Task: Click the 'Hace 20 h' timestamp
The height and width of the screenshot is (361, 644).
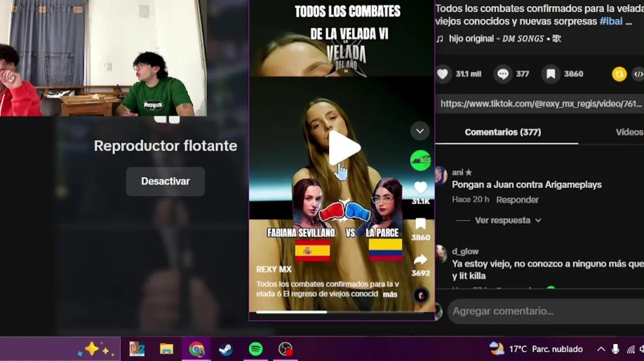Action: [470, 200]
